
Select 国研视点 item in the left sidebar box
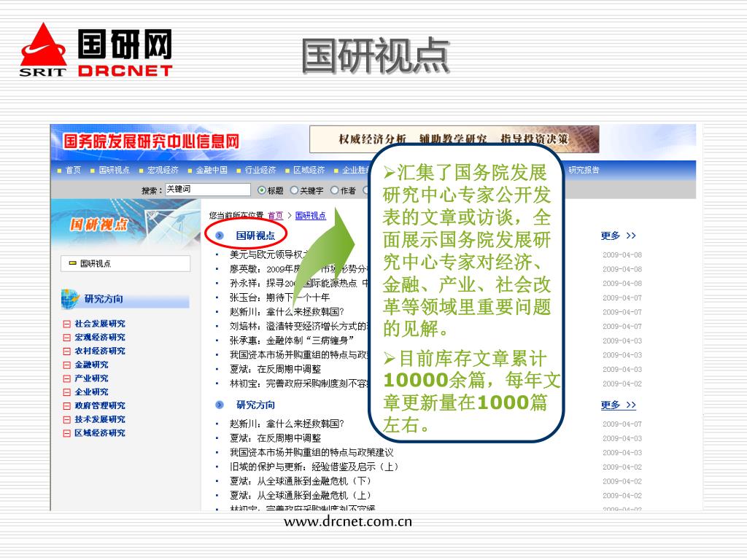pyautogui.click(x=125, y=263)
